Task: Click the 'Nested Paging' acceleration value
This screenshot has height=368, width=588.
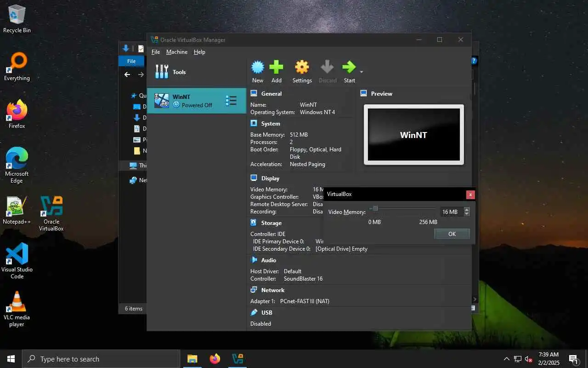Action: coord(307,164)
